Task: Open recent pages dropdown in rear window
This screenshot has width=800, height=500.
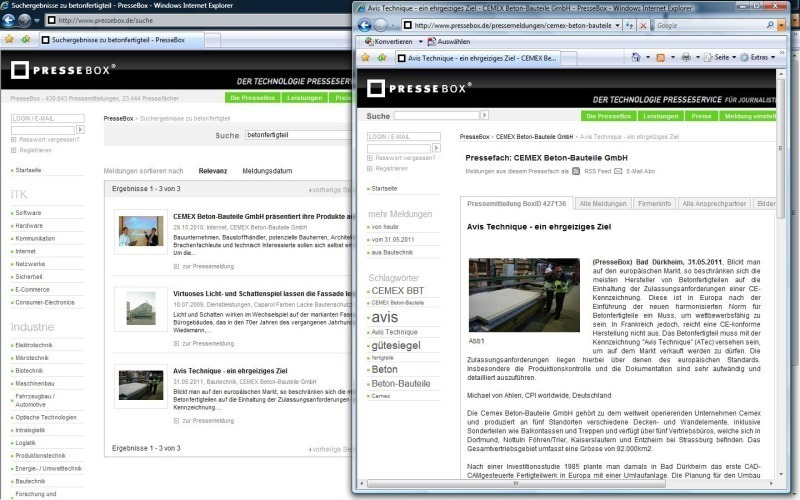Action: tap(37, 21)
